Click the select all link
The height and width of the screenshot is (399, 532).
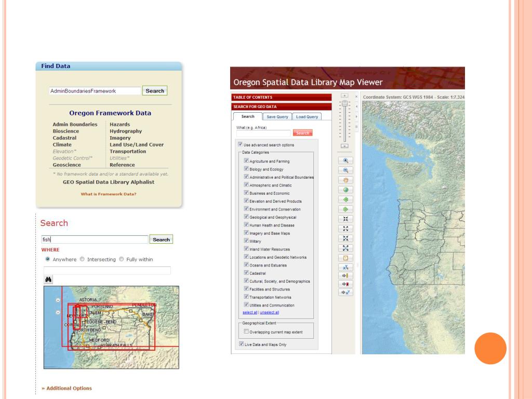pos(250,312)
